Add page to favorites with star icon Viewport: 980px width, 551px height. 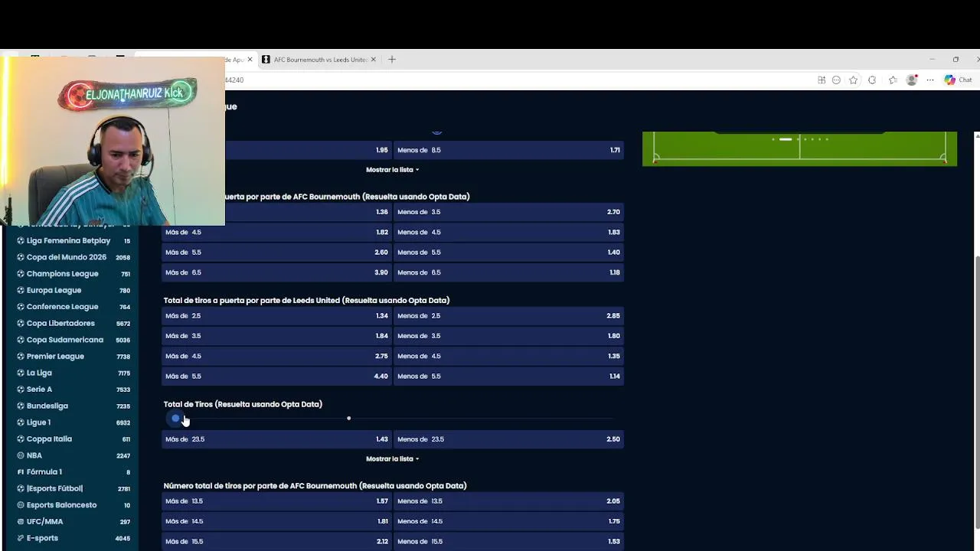tap(854, 80)
